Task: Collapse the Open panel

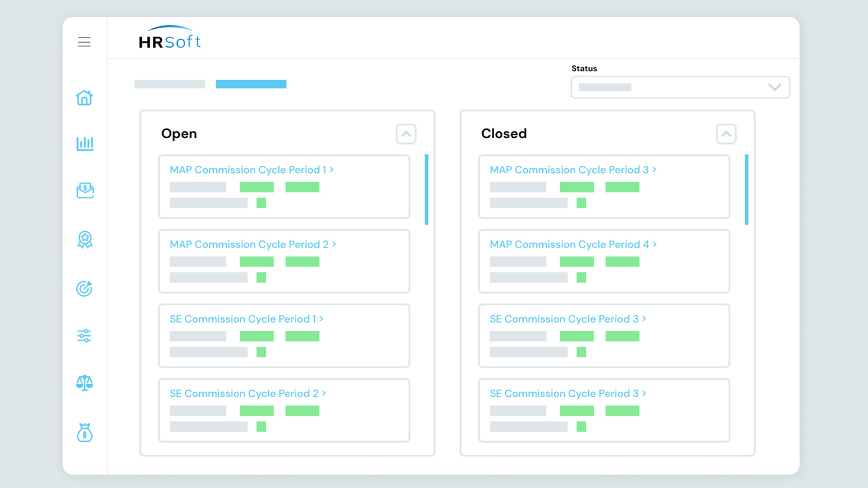Action: tap(406, 134)
